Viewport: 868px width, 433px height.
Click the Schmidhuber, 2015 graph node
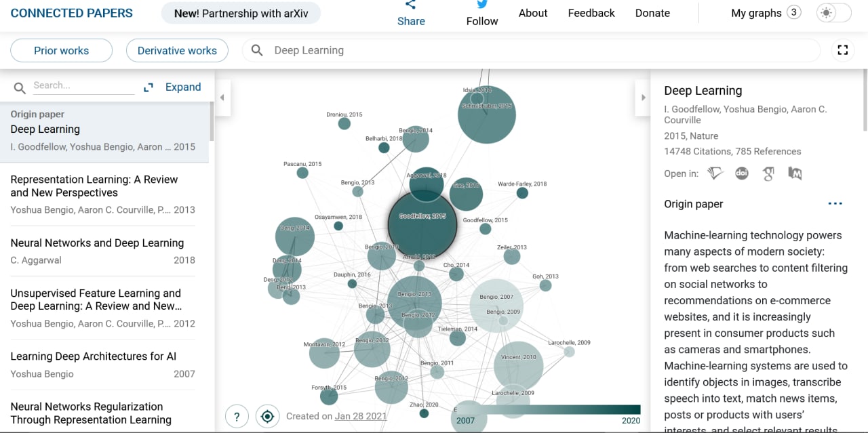(487, 115)
